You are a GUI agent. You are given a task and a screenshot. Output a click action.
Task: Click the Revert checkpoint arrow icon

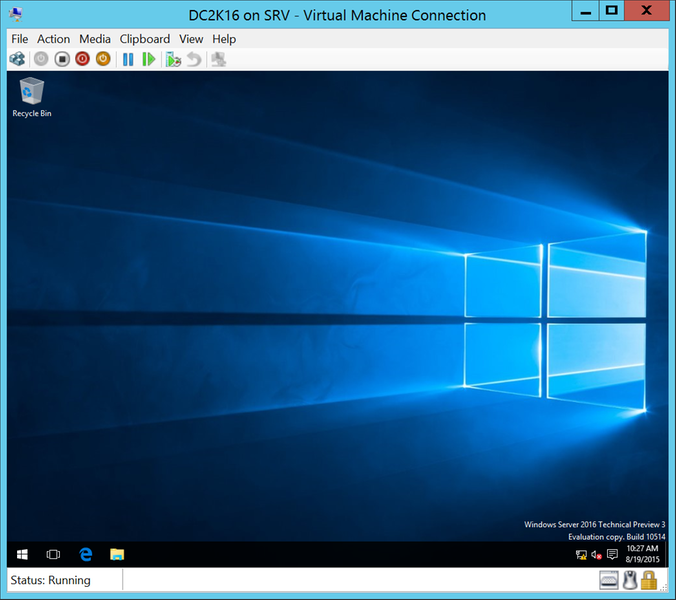(194, 59)
